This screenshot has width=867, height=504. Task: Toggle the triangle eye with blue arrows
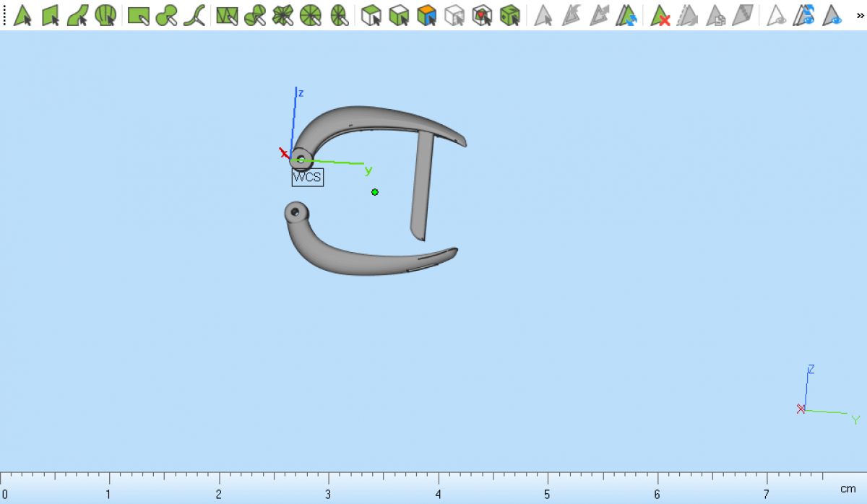tap(804, 15)
